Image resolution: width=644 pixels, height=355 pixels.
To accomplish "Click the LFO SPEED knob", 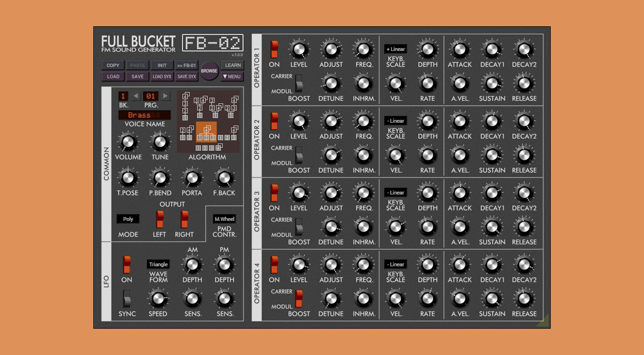I will 158,299.
